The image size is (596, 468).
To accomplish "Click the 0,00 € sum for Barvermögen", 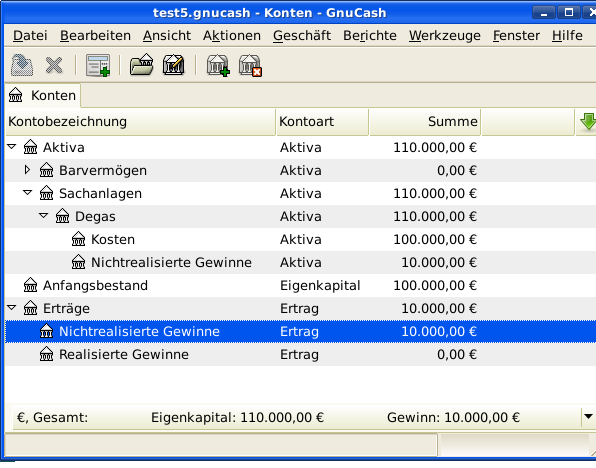I will point(457,171).
